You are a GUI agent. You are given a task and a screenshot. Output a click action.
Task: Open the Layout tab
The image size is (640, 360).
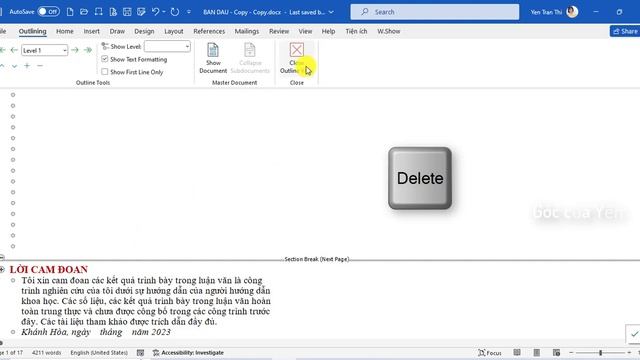(173, 31)
